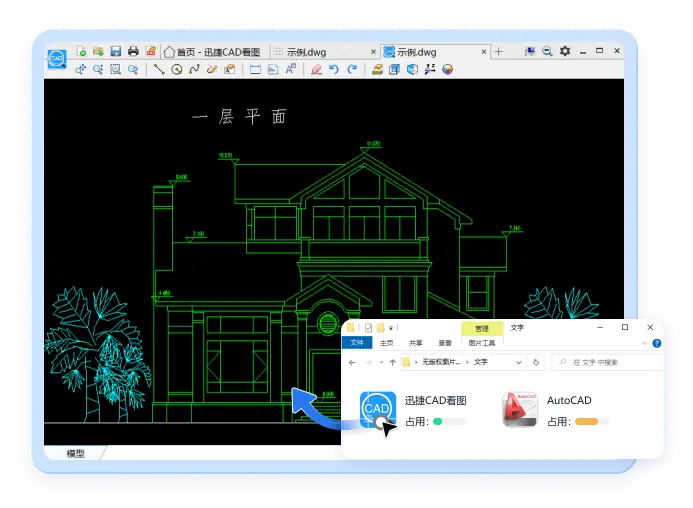Open the 文件 menu in Explorer
This screenshot has width=693, height=508.
357,343
